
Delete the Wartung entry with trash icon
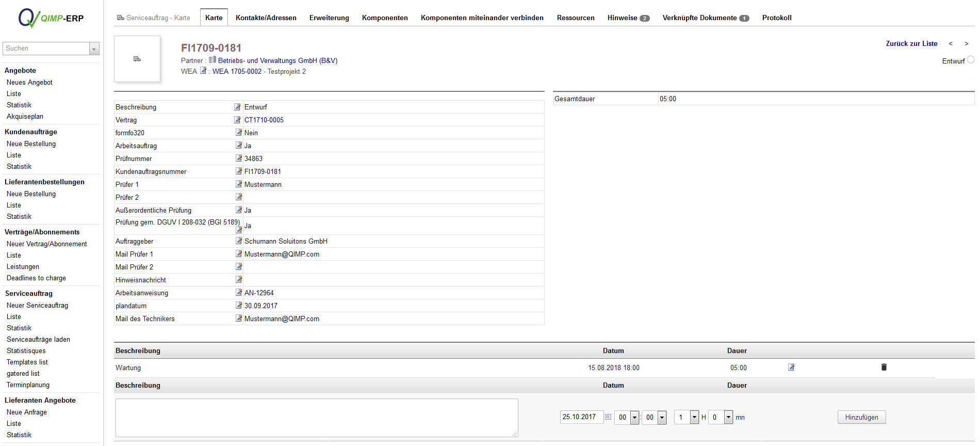tap(884, 367)
